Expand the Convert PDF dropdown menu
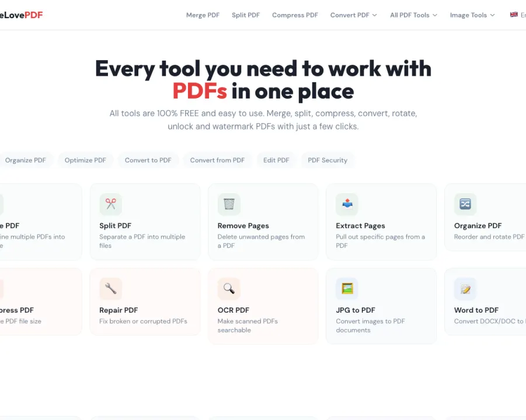 [354, 15]
